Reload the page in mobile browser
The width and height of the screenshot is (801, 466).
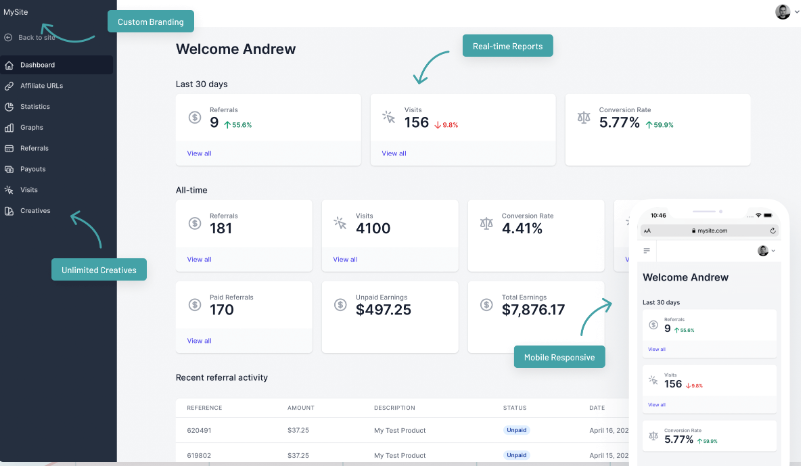(773, 230)
